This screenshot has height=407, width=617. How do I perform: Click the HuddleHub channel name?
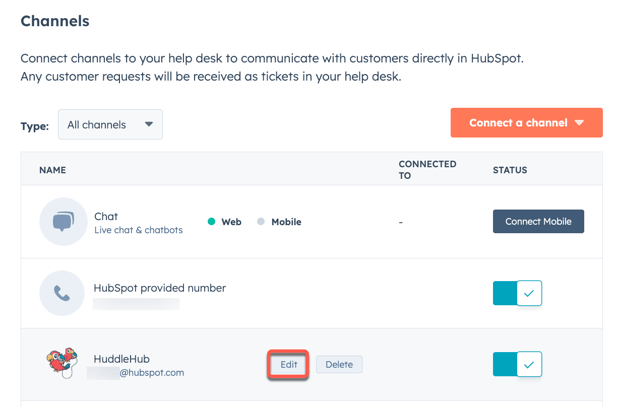coord(121,359)
